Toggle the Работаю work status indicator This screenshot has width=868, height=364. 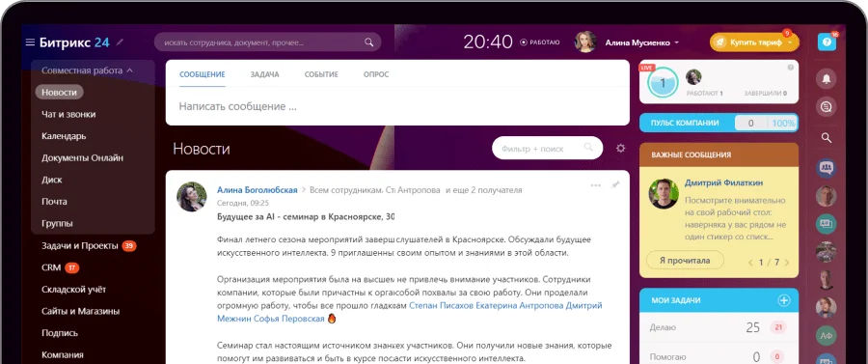click(x=540, y=42)
